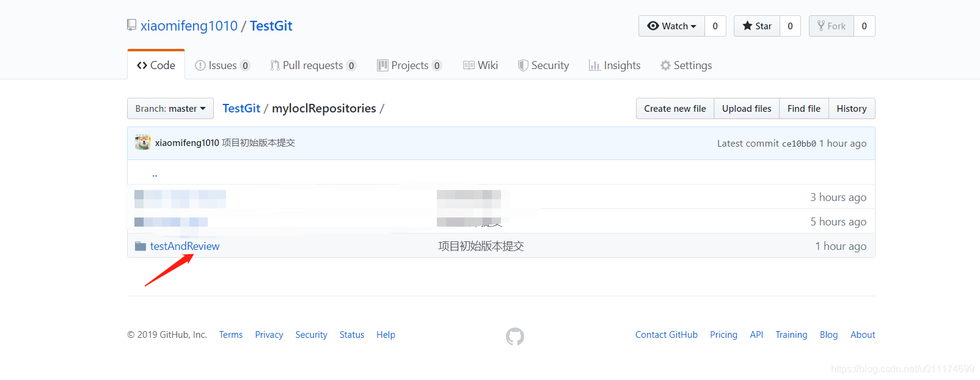Screen dimensions: 980x380
Task: Open the testAndReview folder
Action: (185, 246)
